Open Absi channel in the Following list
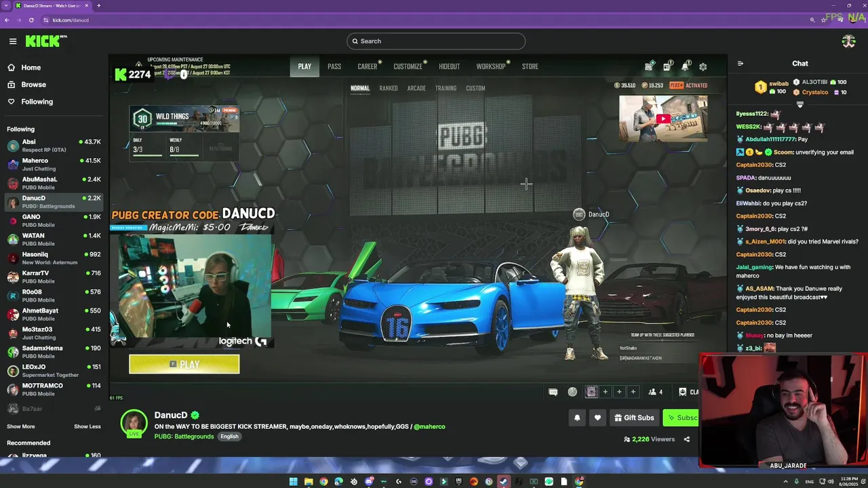Screen dimensions: 868x488 pyautogui.click(x=54, y=146)
